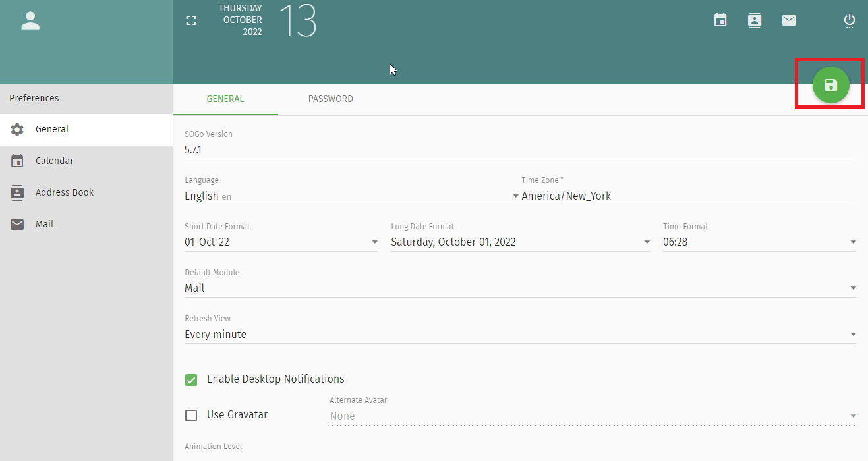Toggle fullscreen with the expand icon
Image resolution: width=868 pixels, height=461 pixels.
[x=191, y=20]
